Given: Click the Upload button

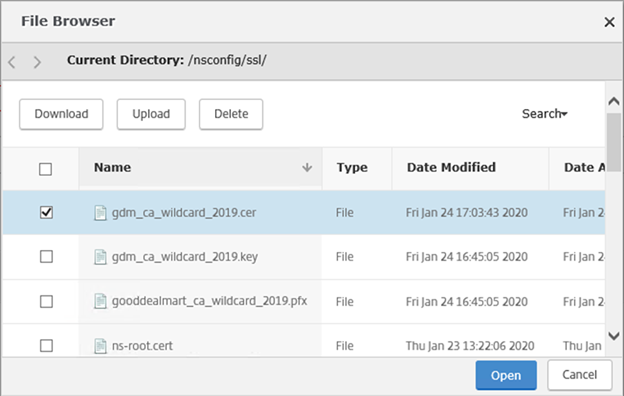Looking at the screenshot, I should (151, 114).
